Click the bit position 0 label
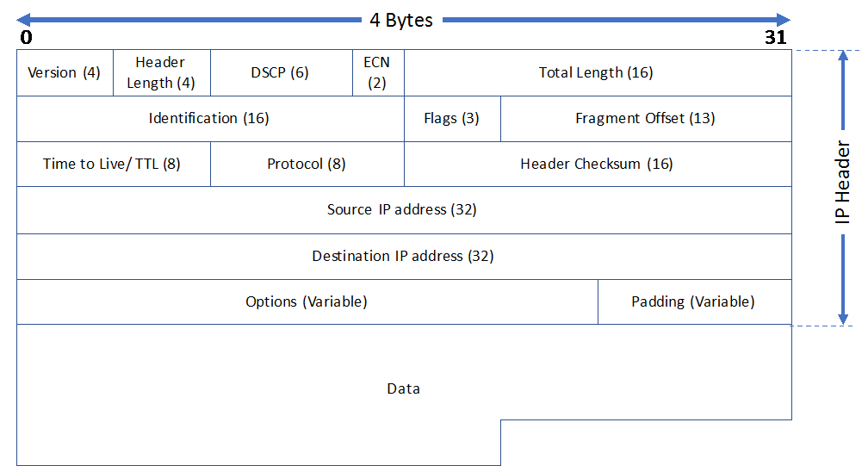The image size is (868, 466). tap(26, 38)
